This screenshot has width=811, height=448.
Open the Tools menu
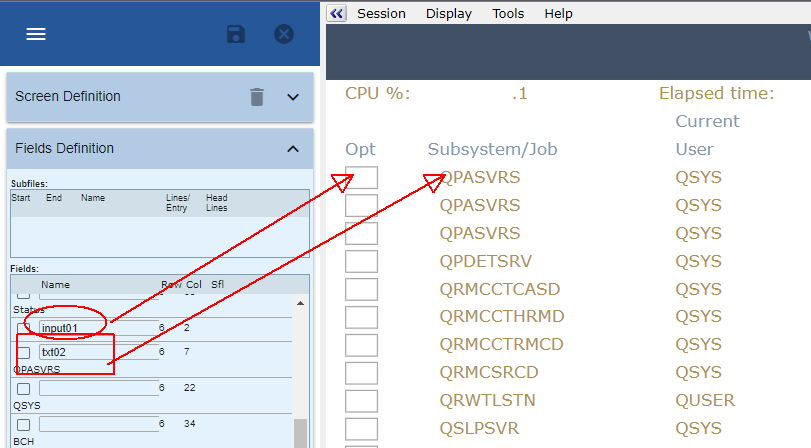(x=508, y=13)
